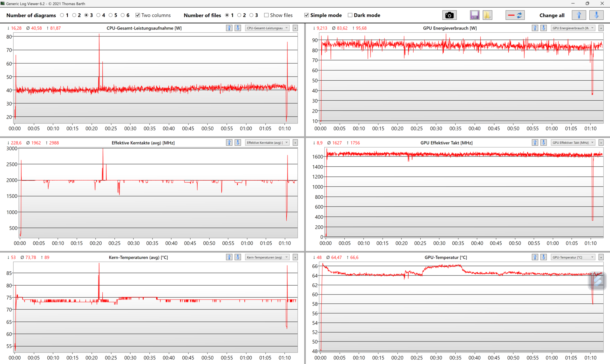Click down arrow beside GPU-Temperatur dropdown
Screen dimensions: 610x364
[544, 257]
